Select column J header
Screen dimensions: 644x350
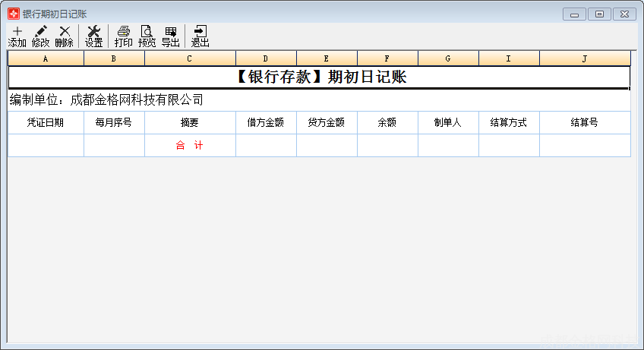click(585, 58)
